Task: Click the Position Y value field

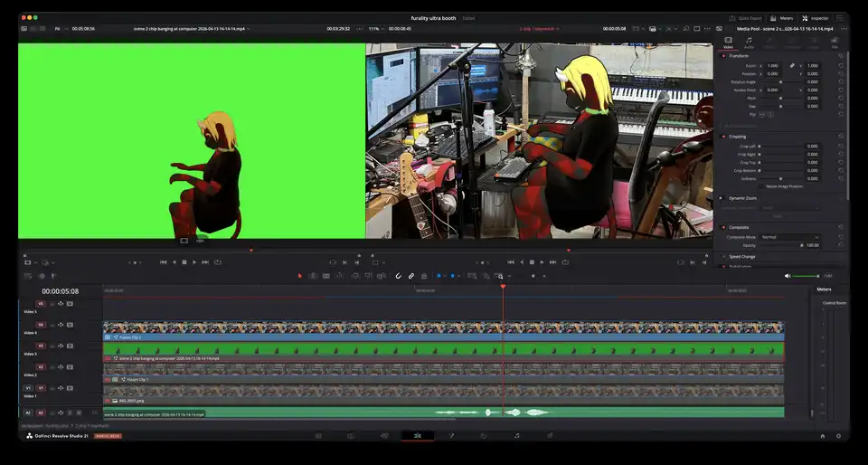Action: tap(812, 73)
